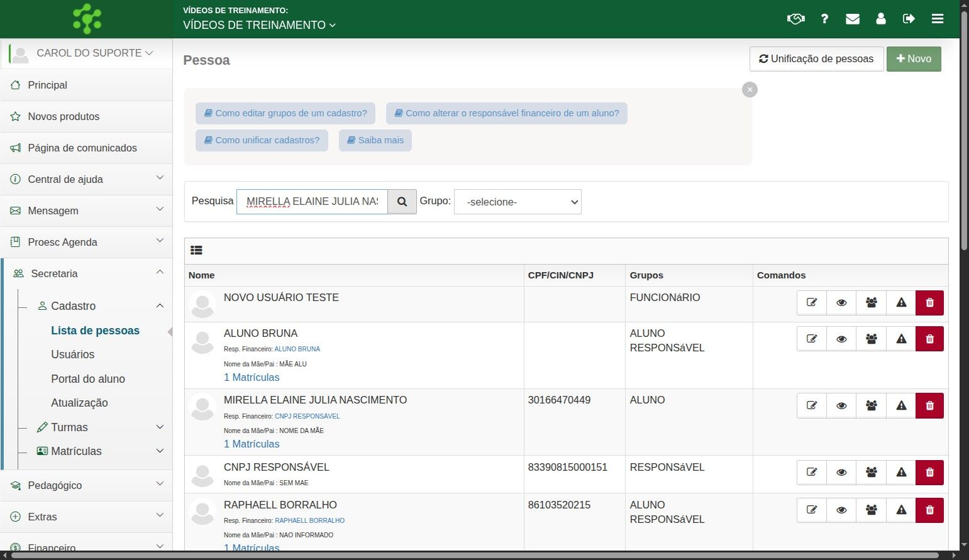Image resolution: width=969 pixels, height=560 pixels.
Task: Expand VÍDEOS DE TREINAMENTO dropdown in header
Action: [x=259, y=25]
